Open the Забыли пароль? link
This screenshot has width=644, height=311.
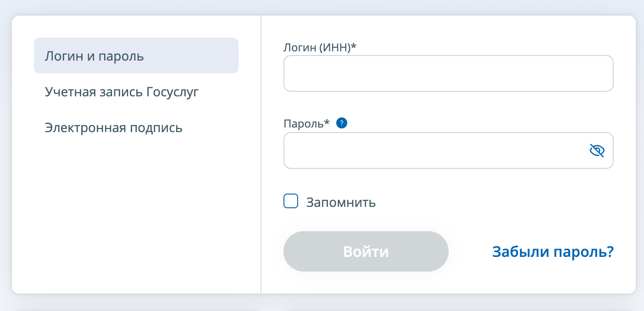pyautogui.click(x=553, y=252)
